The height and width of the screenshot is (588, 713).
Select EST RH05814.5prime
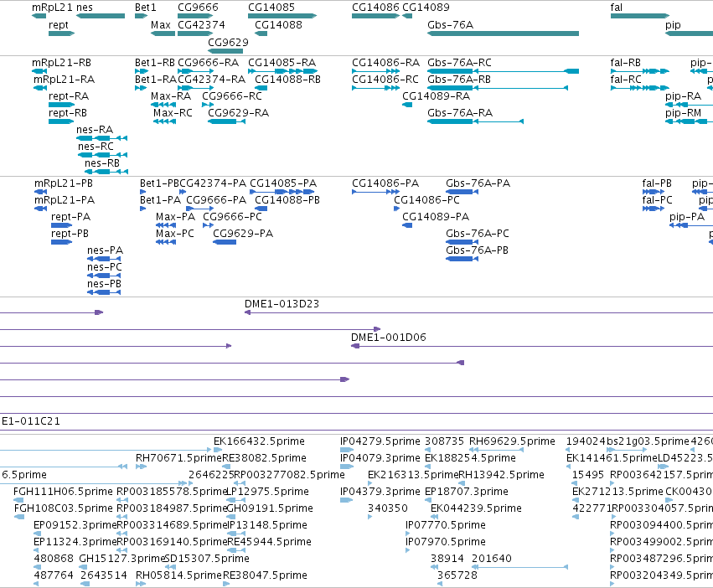pos(178,575)
